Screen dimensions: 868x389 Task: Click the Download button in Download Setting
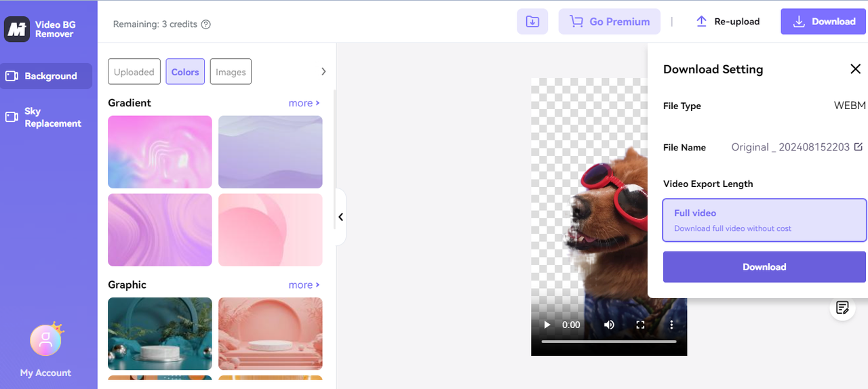coord(764,267)
